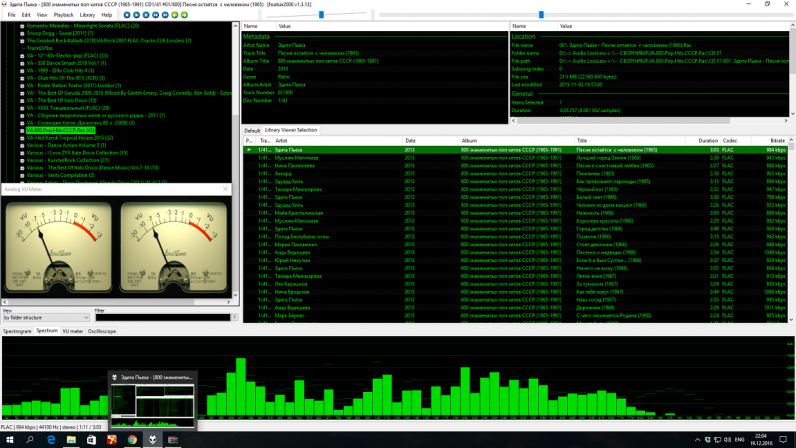
Task: Open Microsoft Edge from the taskbar
Action: pyautogui.click(x=51, y=440)
